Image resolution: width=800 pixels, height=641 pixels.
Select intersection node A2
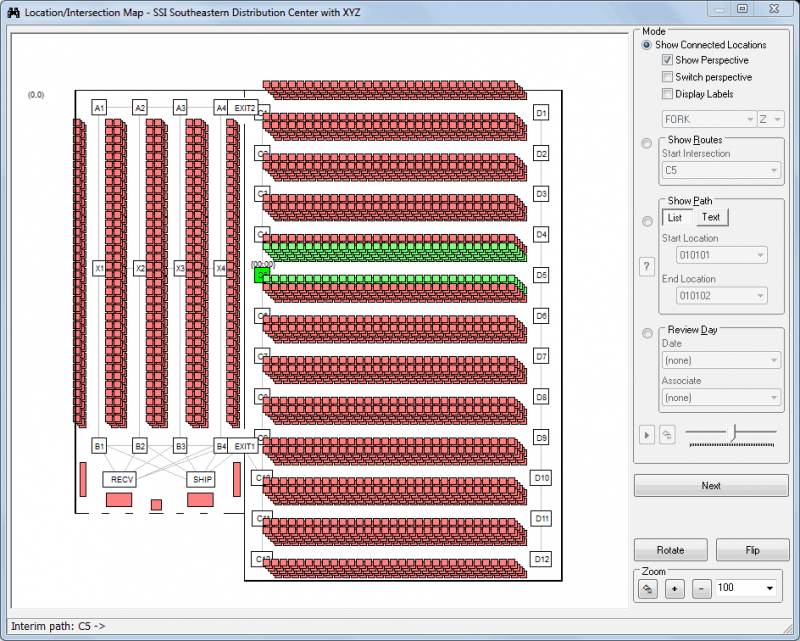click(x=140, y=108)
